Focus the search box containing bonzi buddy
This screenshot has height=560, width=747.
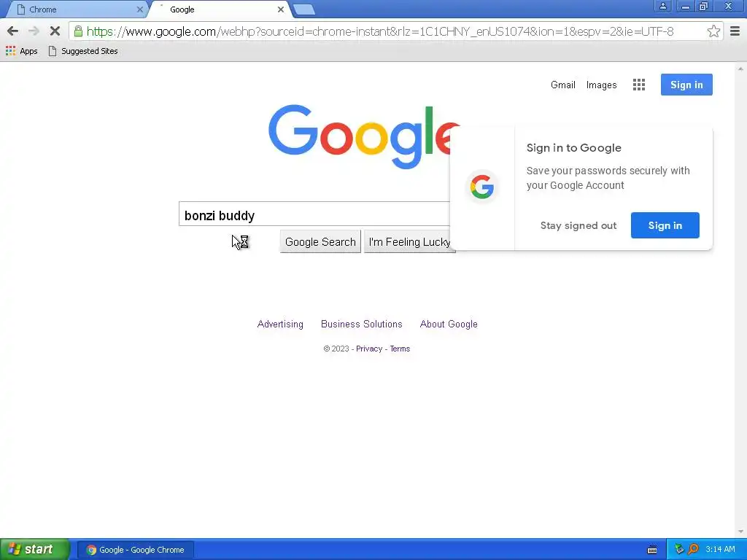coord(314,214)
